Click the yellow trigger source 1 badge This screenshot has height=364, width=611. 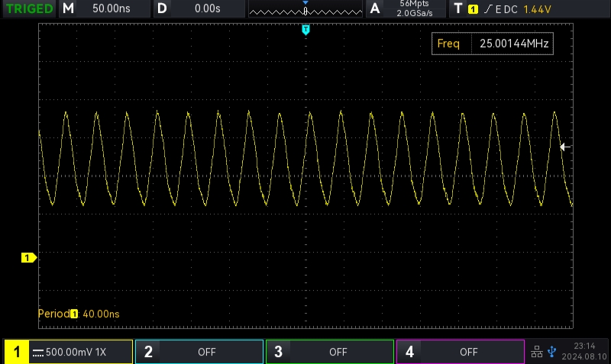point(473,9)
